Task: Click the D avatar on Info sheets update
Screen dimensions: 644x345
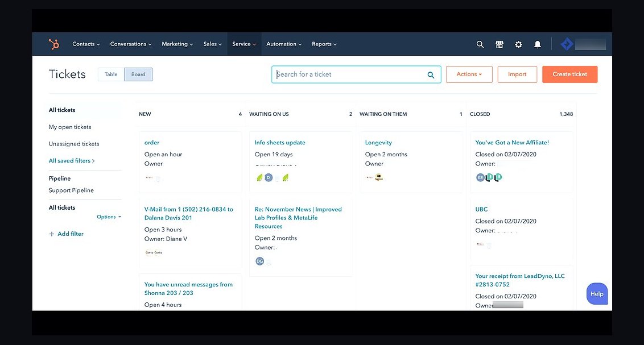Action: click(x=269, y=178)
